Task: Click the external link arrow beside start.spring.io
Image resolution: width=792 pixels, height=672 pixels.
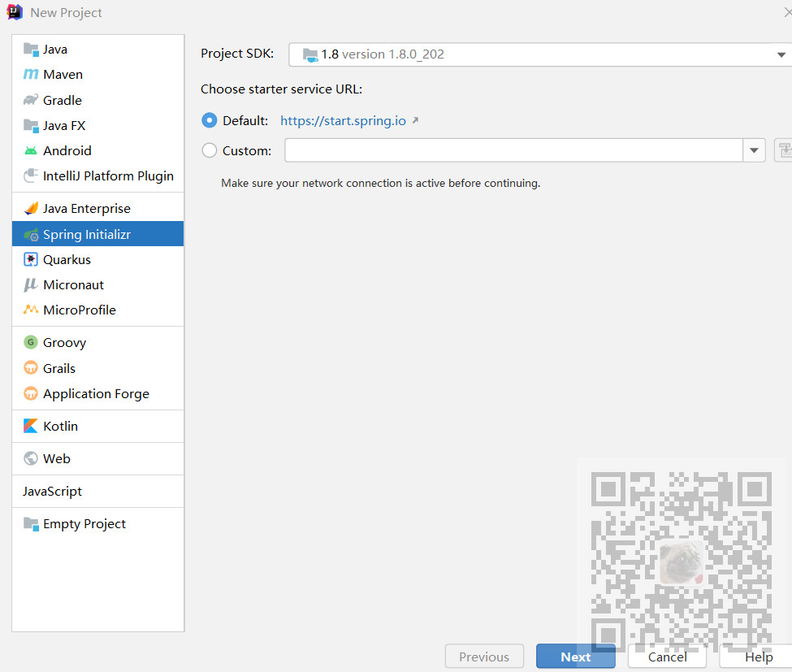Action: [415, 120]
